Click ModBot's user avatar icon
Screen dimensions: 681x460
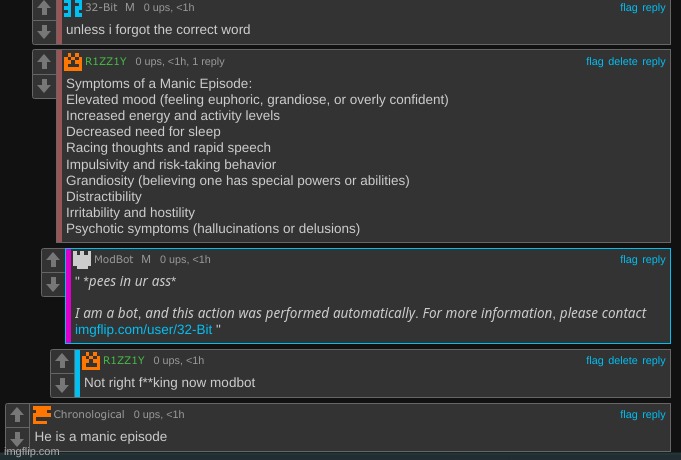click(82, 259)
